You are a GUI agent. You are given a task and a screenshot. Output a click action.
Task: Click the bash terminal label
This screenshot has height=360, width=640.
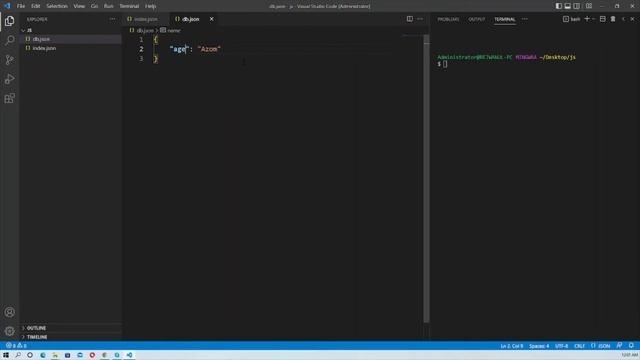pos(575,19)
